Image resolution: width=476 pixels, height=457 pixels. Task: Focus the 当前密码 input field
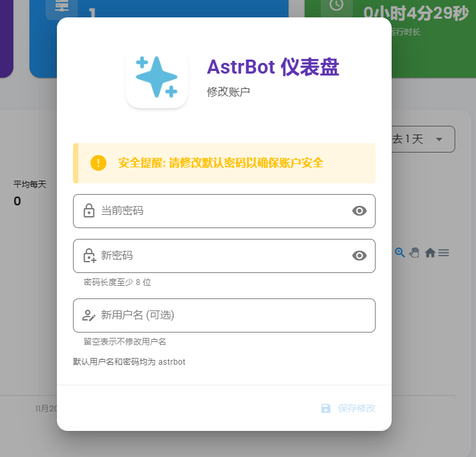point(221,211)
